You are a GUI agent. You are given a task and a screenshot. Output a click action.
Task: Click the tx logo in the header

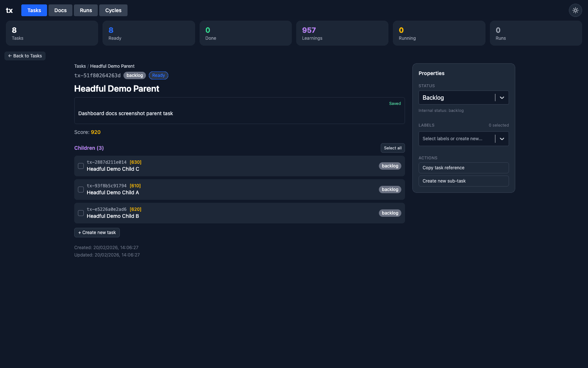(x=9, y=10)
